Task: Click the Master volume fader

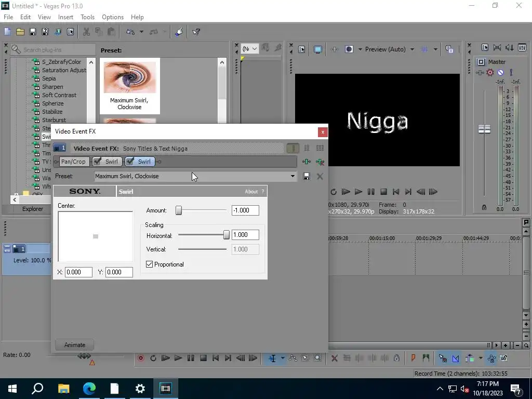Action: 484,129
